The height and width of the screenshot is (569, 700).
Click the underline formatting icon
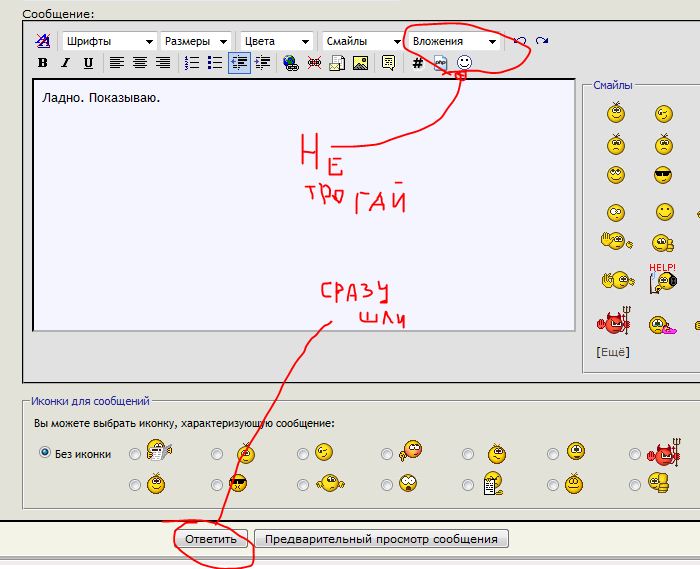(89, 63)
